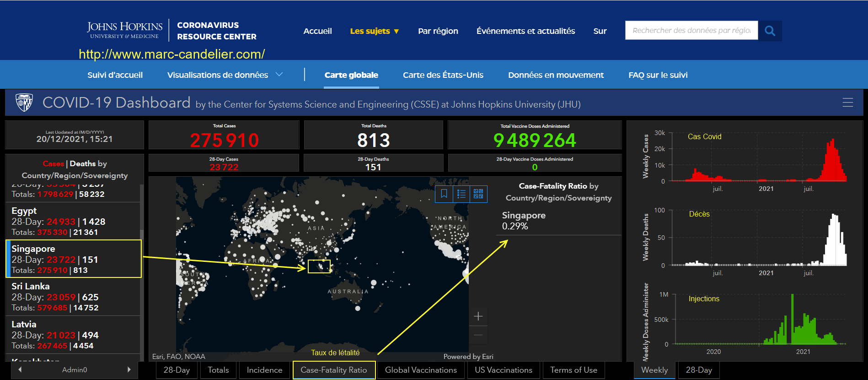The width and height of the screenshot is (868, 380).
Task: Click the Johns Hopkins shield logo
Action: 24,103
